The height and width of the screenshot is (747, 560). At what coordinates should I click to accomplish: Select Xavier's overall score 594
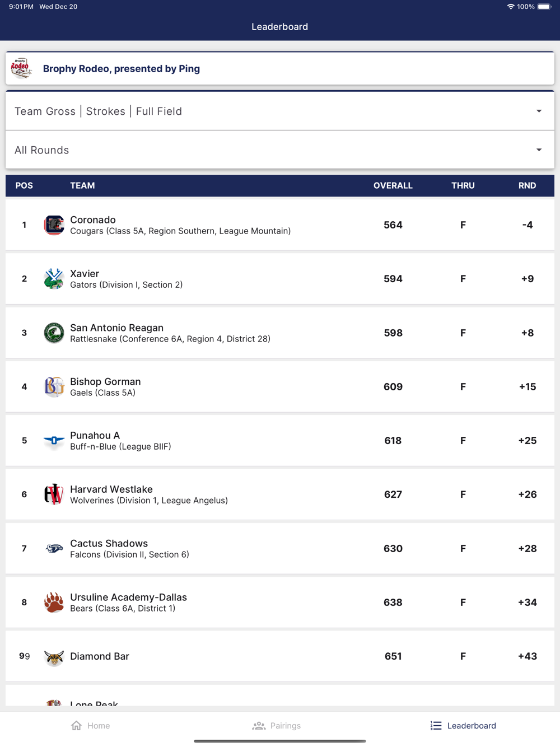(393, 279)
